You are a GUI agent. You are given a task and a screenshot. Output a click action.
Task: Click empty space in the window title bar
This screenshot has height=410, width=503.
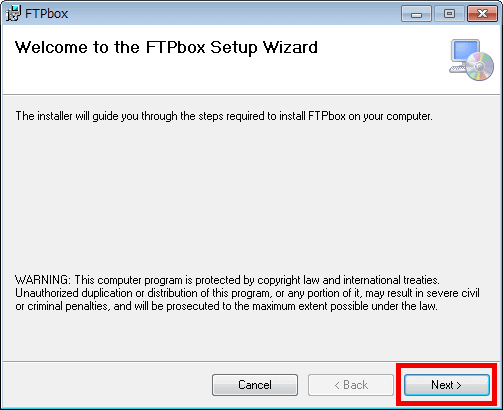pos(233,14)
